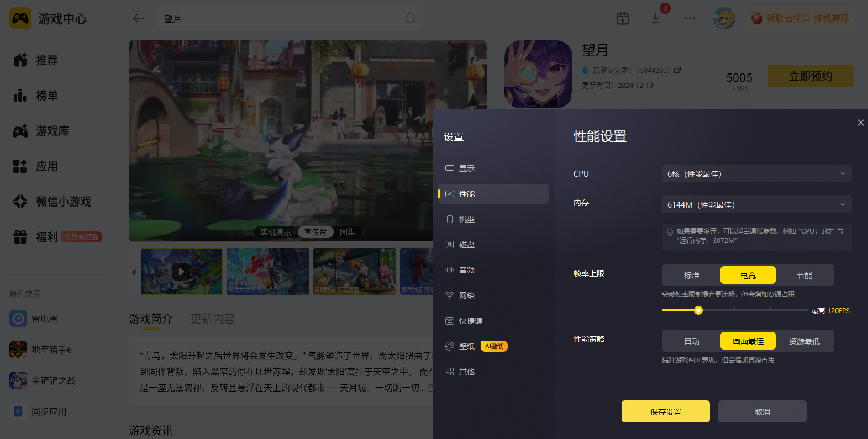
Task: Open the 应用 apps section
Action: click(36, 166)
